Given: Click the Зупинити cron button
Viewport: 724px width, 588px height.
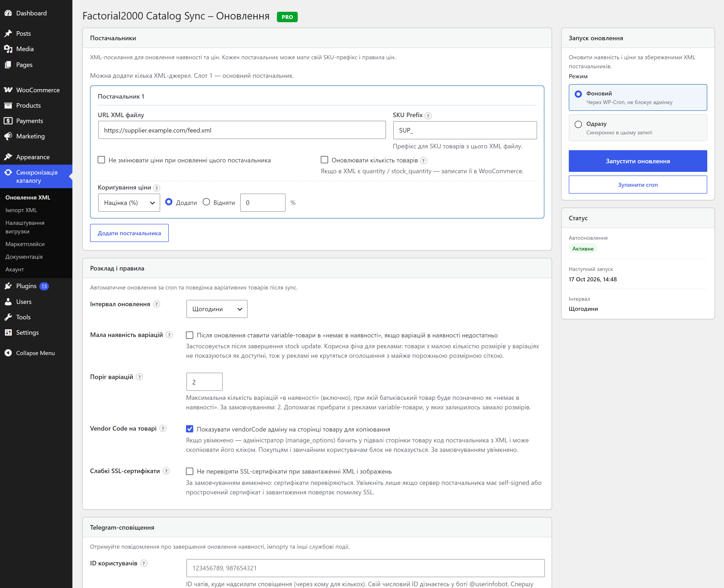Looking at the screenshot, I should pos(638,185).
